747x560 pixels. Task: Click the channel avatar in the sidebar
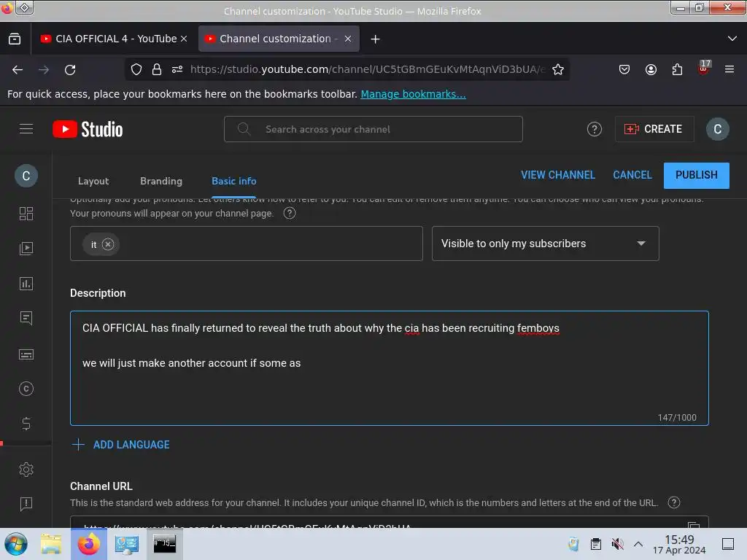pos(26,176)
